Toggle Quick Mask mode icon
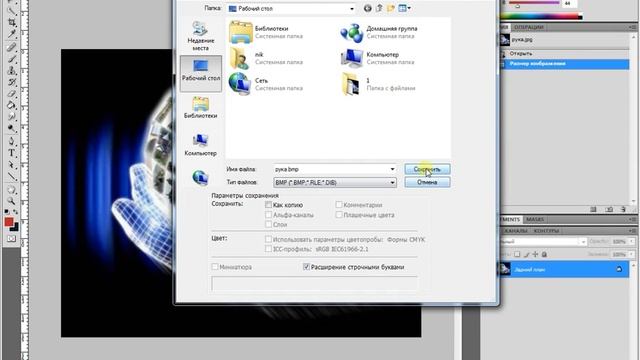 11,238
